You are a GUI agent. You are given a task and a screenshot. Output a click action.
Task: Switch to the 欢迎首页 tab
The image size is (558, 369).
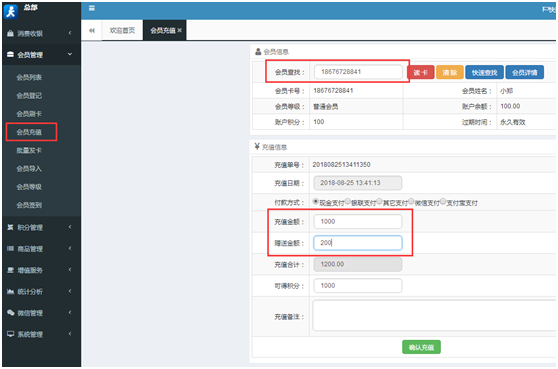[122, 31]
